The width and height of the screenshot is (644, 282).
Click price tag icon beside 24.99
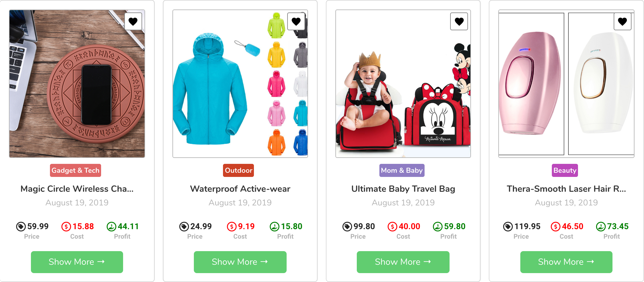click(x=184, y=227)
